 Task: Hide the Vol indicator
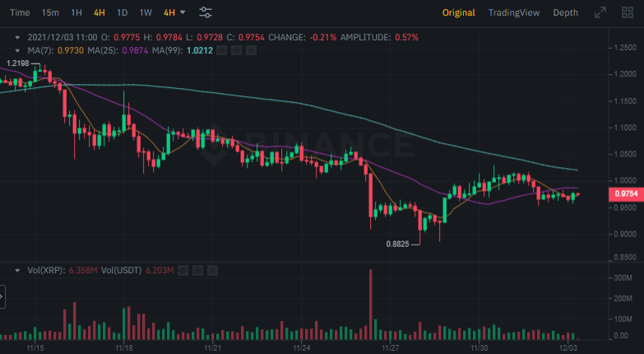click(x=183, y=270)
